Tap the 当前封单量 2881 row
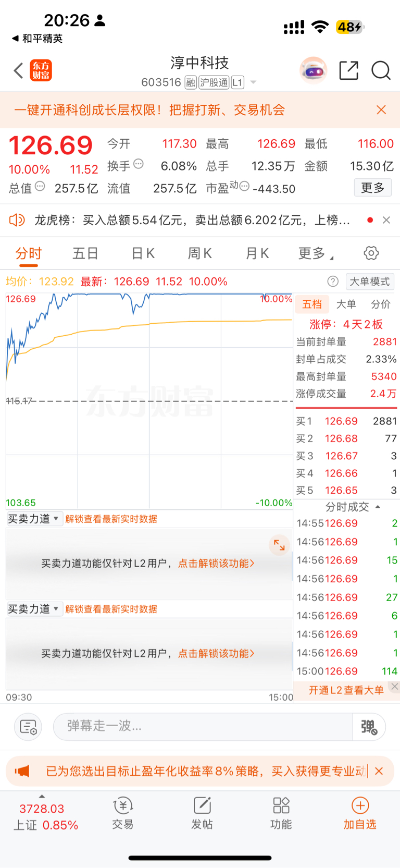400x868 pixels. click(346, 342)
